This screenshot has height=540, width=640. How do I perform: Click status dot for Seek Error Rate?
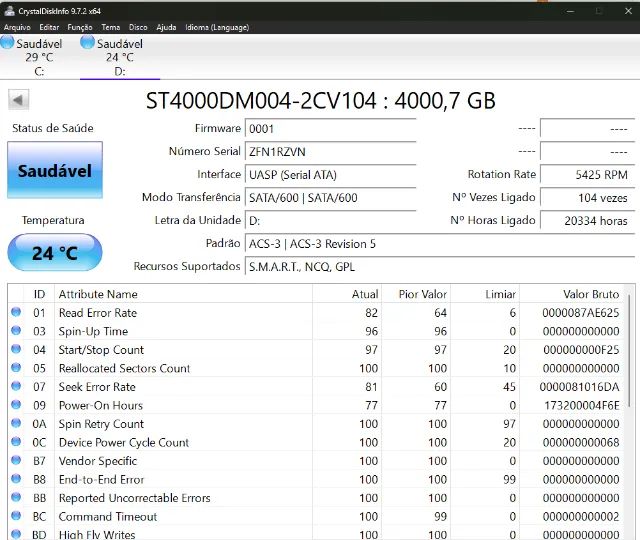[16, 386]
